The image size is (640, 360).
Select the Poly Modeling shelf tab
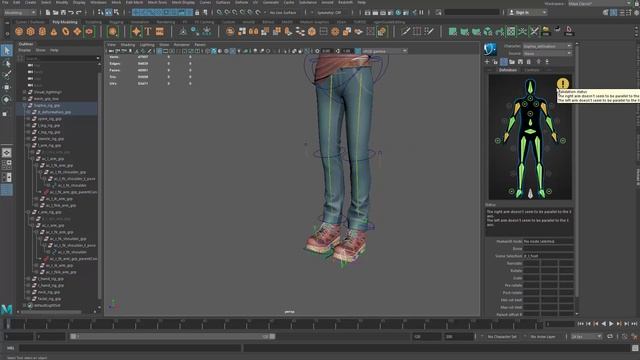pyautogui.click(x=65, y=22)
